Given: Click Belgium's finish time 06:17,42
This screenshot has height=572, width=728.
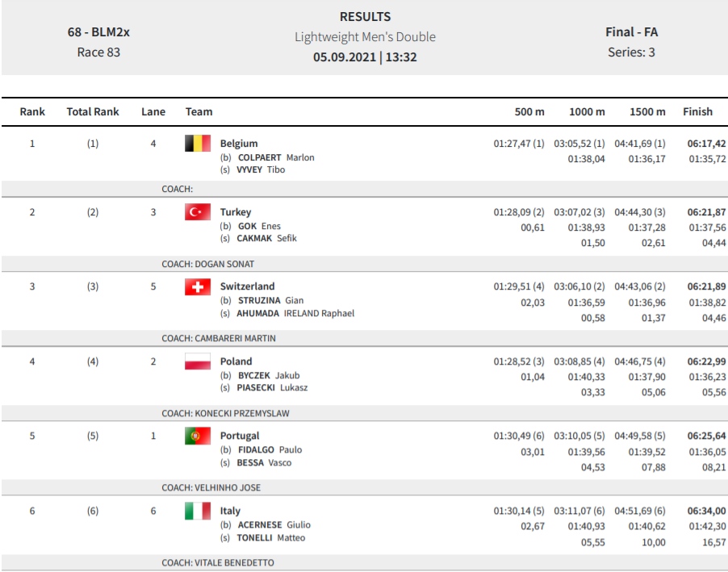Looking at the screenshot, I should (x=706, y=144).
